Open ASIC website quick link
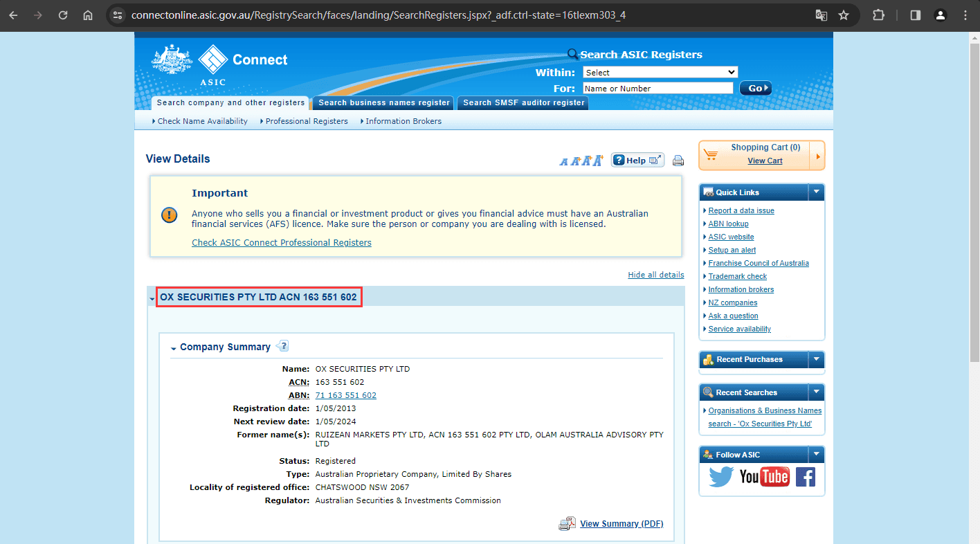The height and width of the screenshot is (544, 980). [731, 237]
